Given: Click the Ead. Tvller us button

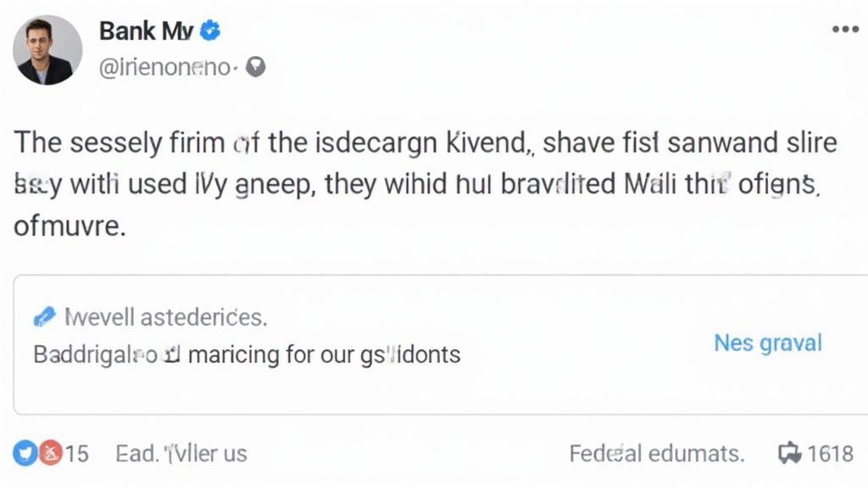Looking at the screenshot, I should (181, 453).
